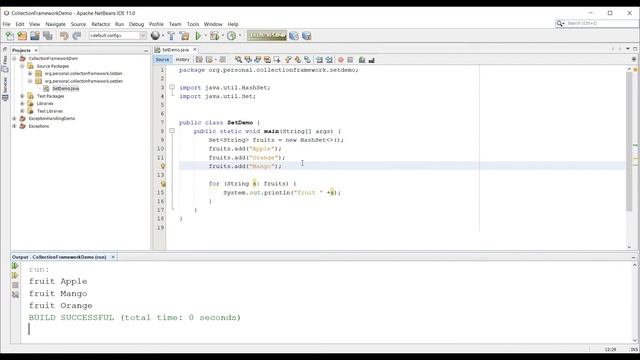Collapse the CollectionFrameworkDemo project node
The width and height of the screenshot is (640, 360).
[14, 58]
